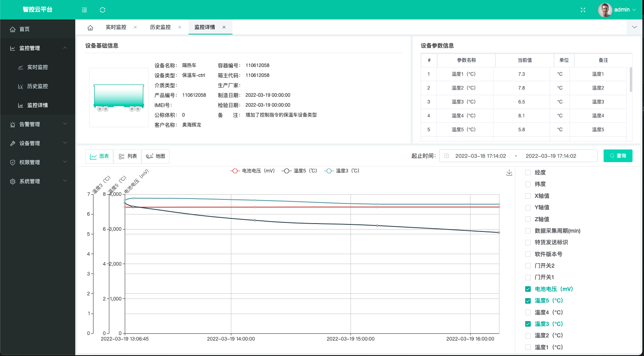
Task: Collapse the sidebar with the menu fold icon
Action: pos(84,10)
